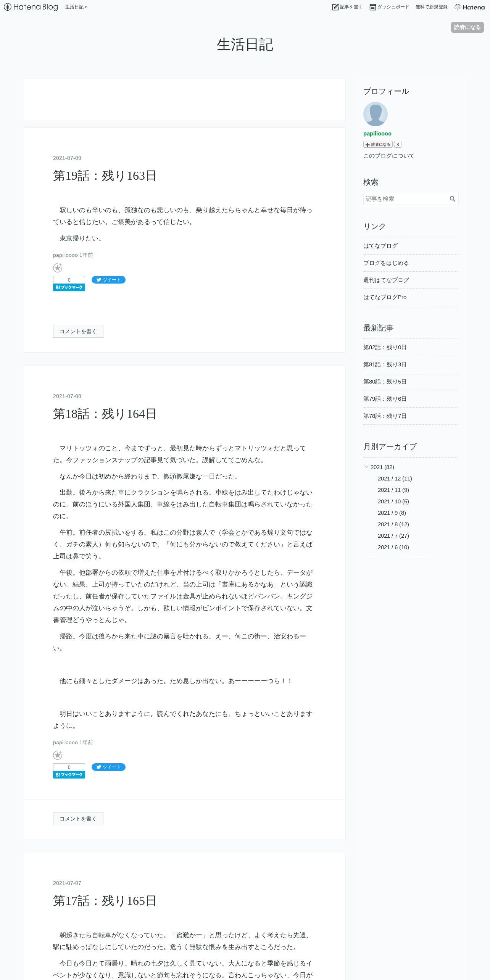
Task: Open recent article 第78話：残り7日
Action: (385, 416)
